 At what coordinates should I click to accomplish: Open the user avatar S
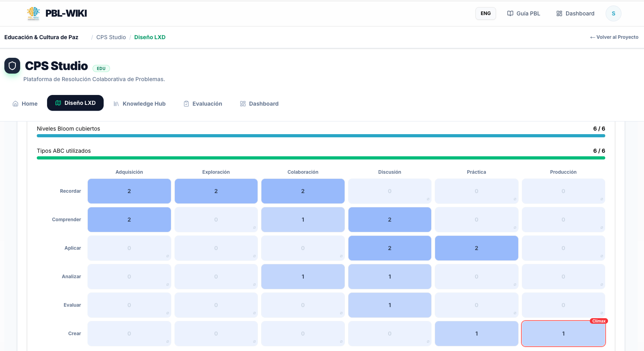(613, 13)
